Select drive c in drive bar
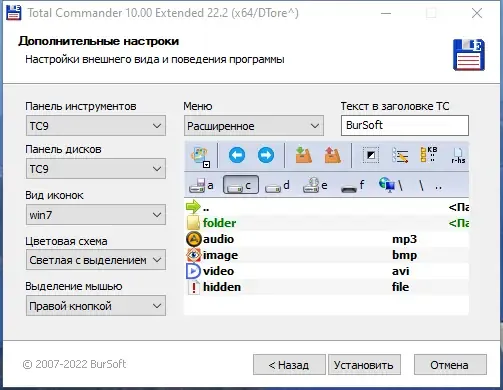This screenshot has width=503, height=390. tap(241, 185)
